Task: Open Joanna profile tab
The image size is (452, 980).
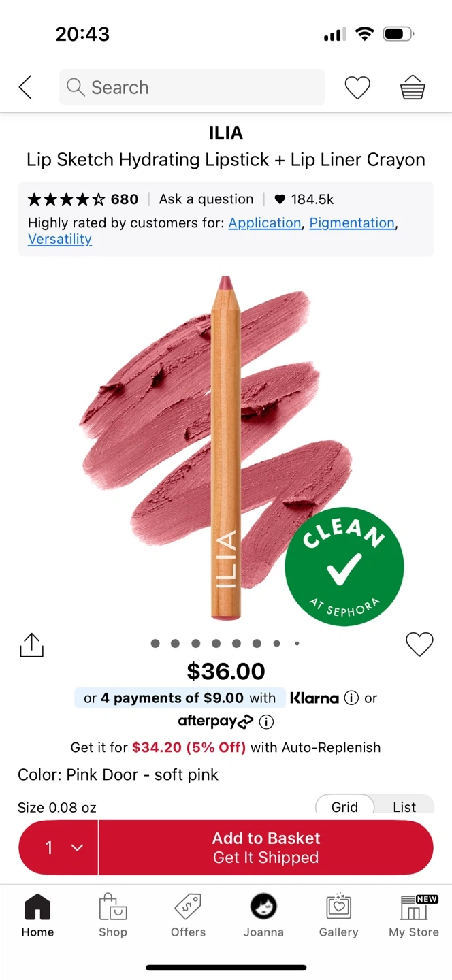Action: (263, 916)
